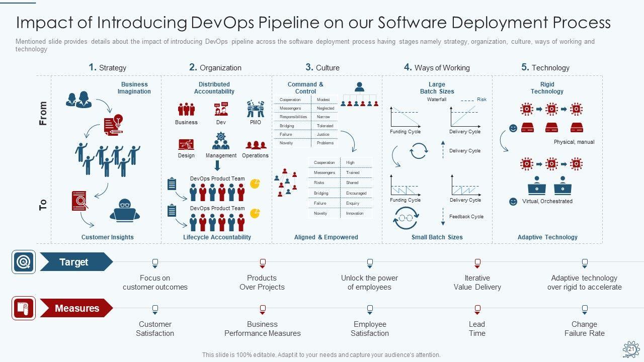Click the Design monitor icon

(x=186, y=144)
